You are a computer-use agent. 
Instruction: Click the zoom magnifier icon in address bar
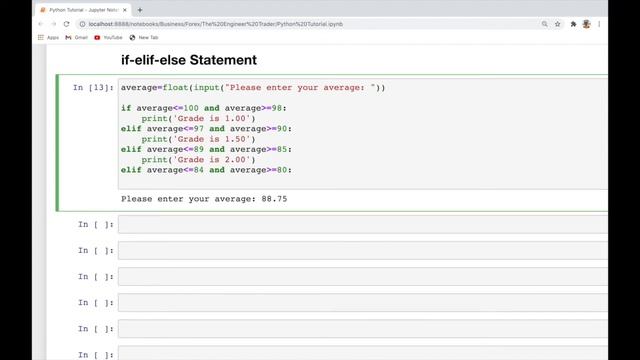point(544,24)
